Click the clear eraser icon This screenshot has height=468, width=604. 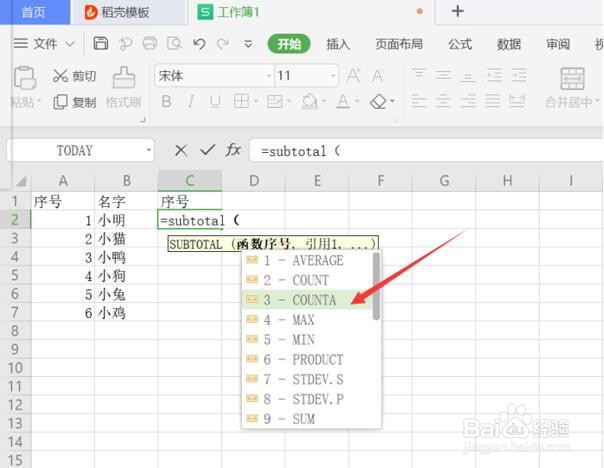coord(378,102)
